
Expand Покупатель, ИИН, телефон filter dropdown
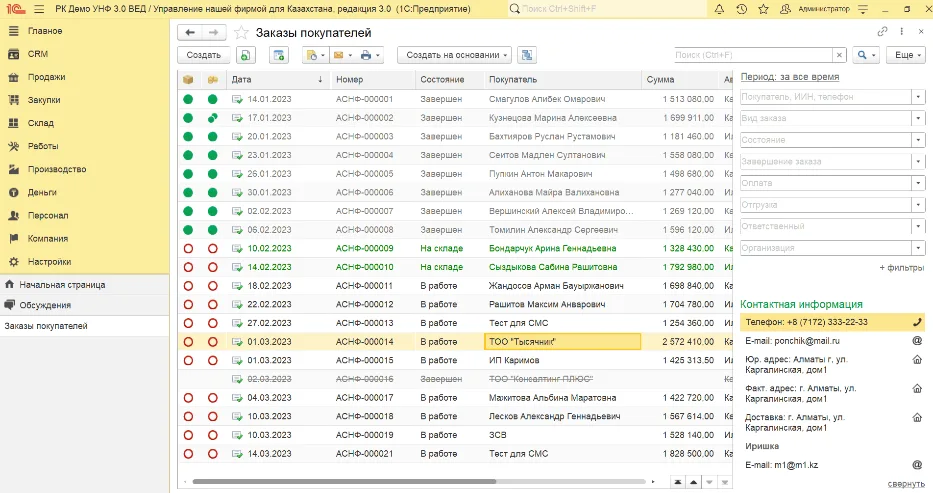click(x=918, y=96)
